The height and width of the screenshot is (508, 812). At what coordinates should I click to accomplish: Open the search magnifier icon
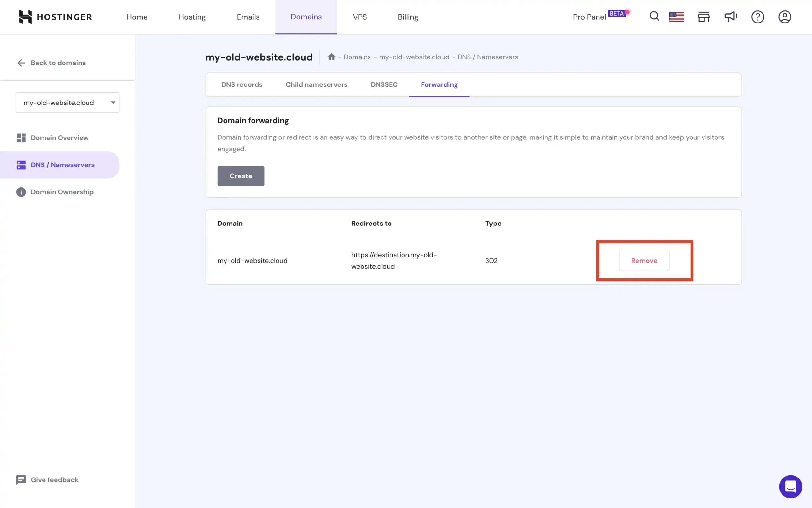[654, 17]
